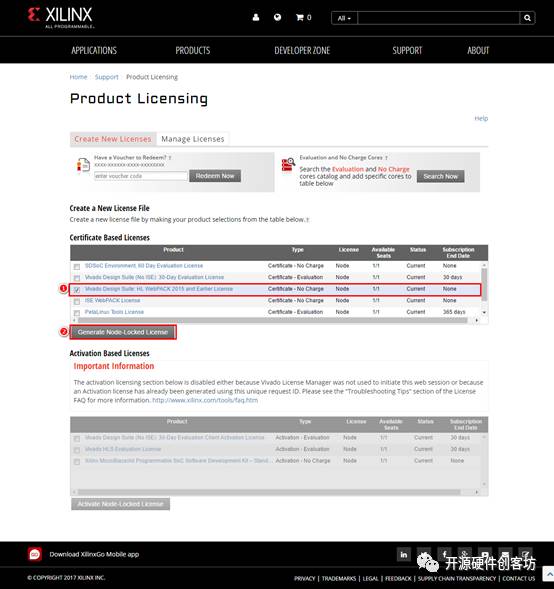Switch to the Manage Licenses tab
Viewport: 554px width, 589px height.
pyautogui.click(x=193, y=139)
